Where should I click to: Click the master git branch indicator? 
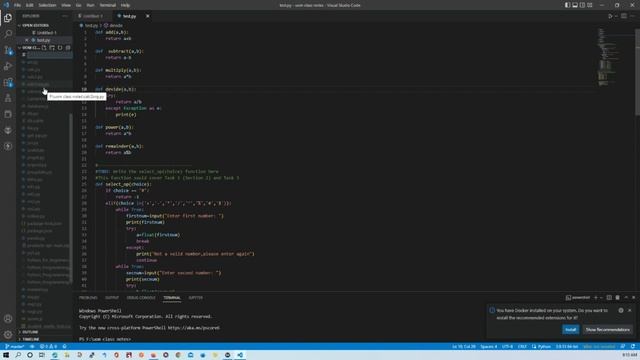pyautogui.click(x=14, y=347)
